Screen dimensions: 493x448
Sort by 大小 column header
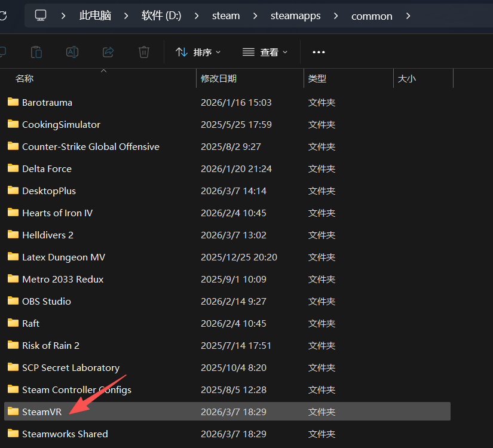406,79
